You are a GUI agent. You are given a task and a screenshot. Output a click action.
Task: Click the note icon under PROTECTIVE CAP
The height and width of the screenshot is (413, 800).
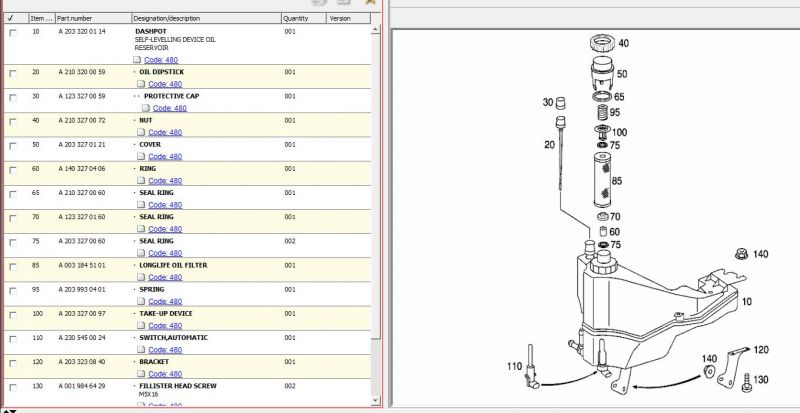click(x=146, y=108)
